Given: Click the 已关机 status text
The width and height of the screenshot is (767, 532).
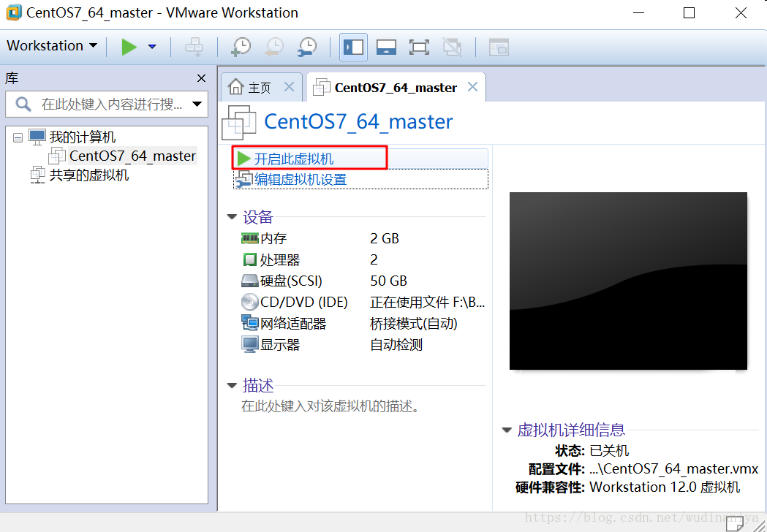Looking at the screenshot, I should (x=609, y=450).
